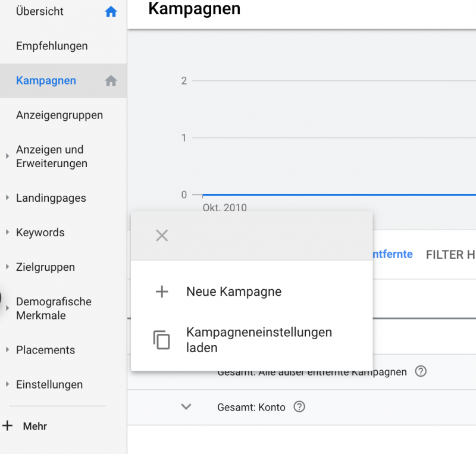The width and height of the screenshot is (476, 454).
Task: Click the help icon beside entfernte Kampagnen total
Action: 420,371
